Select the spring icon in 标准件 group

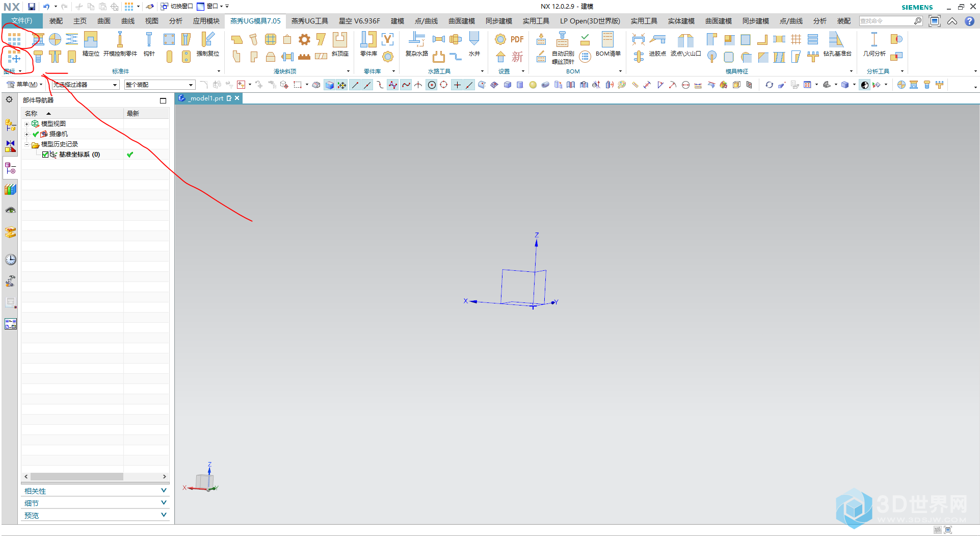click(72, 39)
